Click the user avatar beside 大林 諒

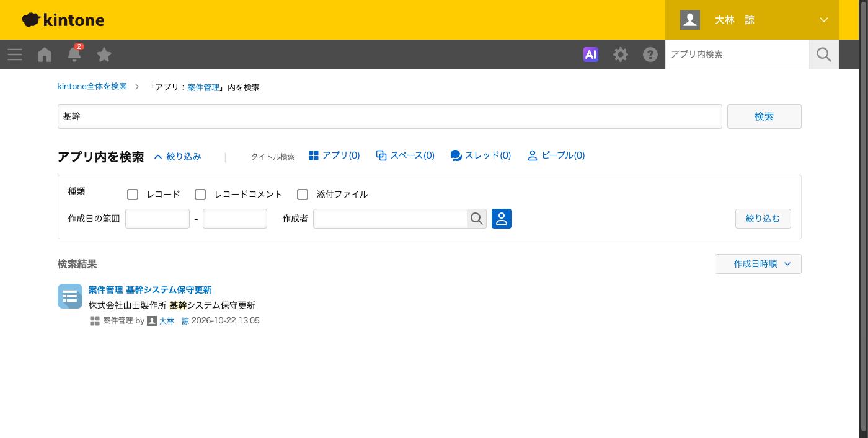(x=690, y=20)
